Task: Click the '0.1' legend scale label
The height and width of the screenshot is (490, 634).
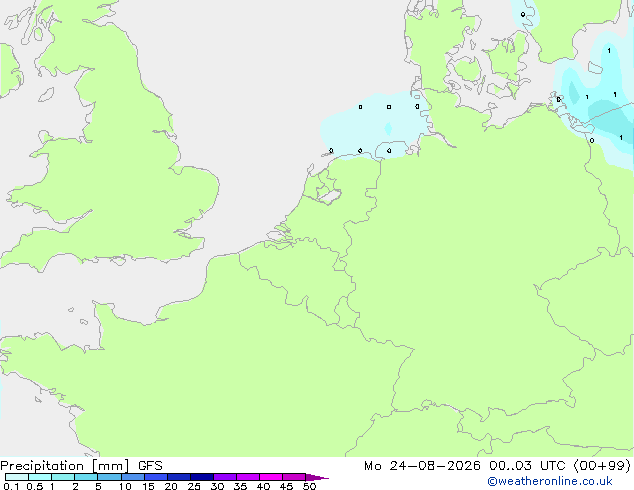Action: point(11,486)
